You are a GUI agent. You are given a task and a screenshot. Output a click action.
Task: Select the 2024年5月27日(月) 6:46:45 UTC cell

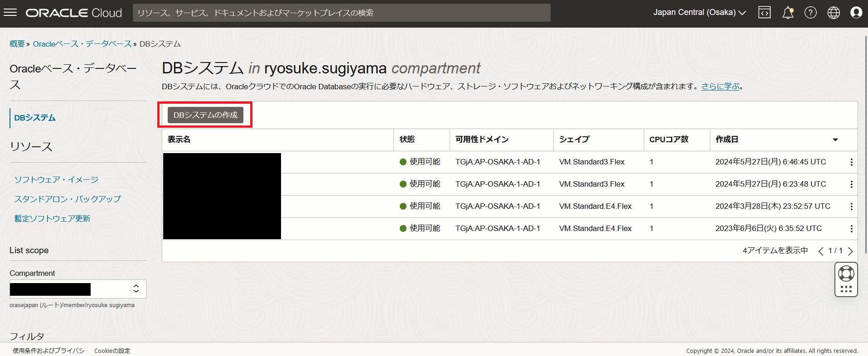(x=771, y=162)
